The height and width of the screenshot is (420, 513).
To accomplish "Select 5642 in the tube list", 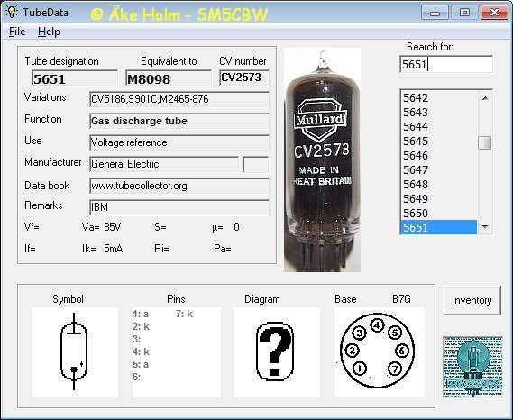I will (438, 98).
